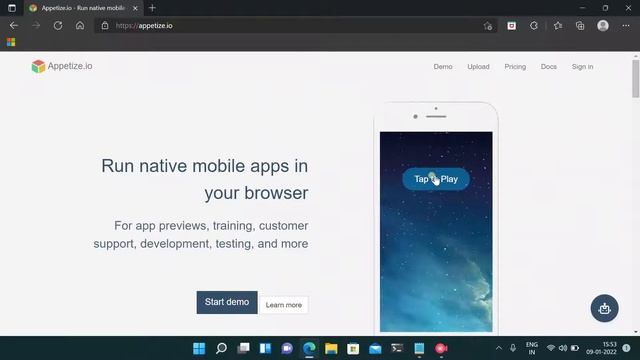Close the Appetize.io tab
Screen dimensions: 640x360
[x=135, y=8]
